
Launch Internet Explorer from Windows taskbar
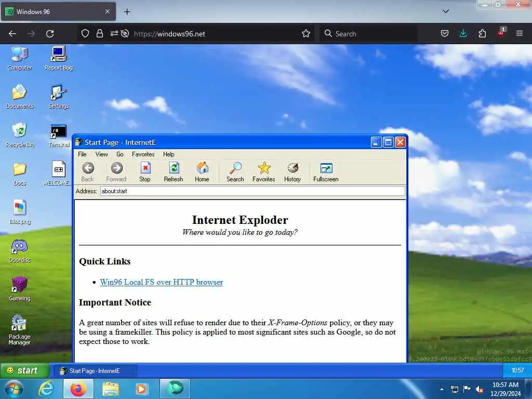[x=46, y=389]
